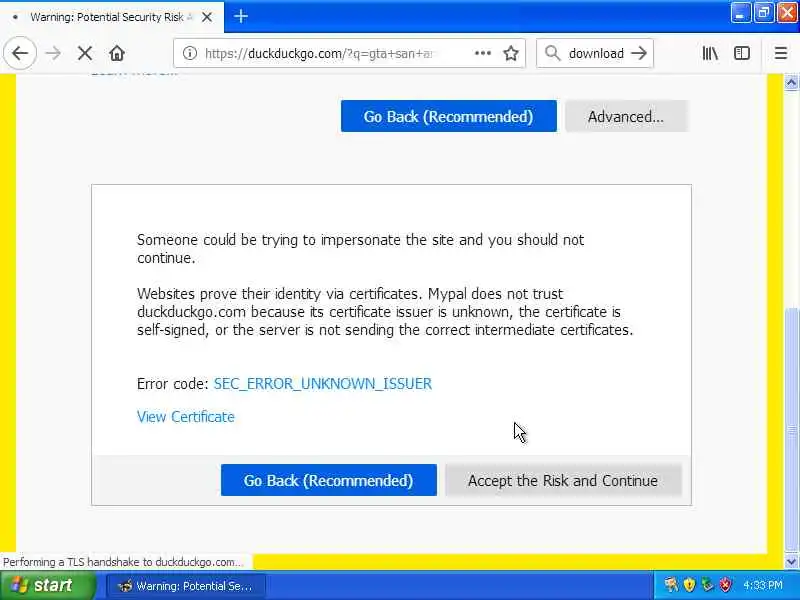
Task: Open the Library icon
Action: pos(710,53)
